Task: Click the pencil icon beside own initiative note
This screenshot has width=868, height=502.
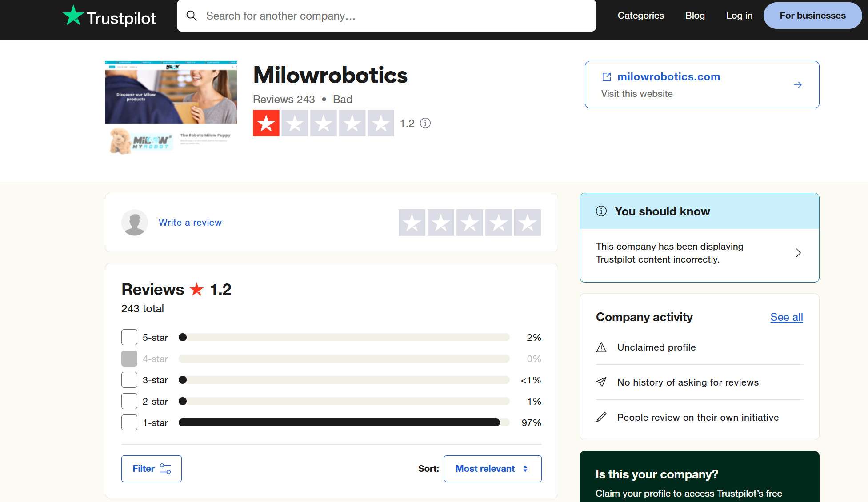Action: (601, 417)
